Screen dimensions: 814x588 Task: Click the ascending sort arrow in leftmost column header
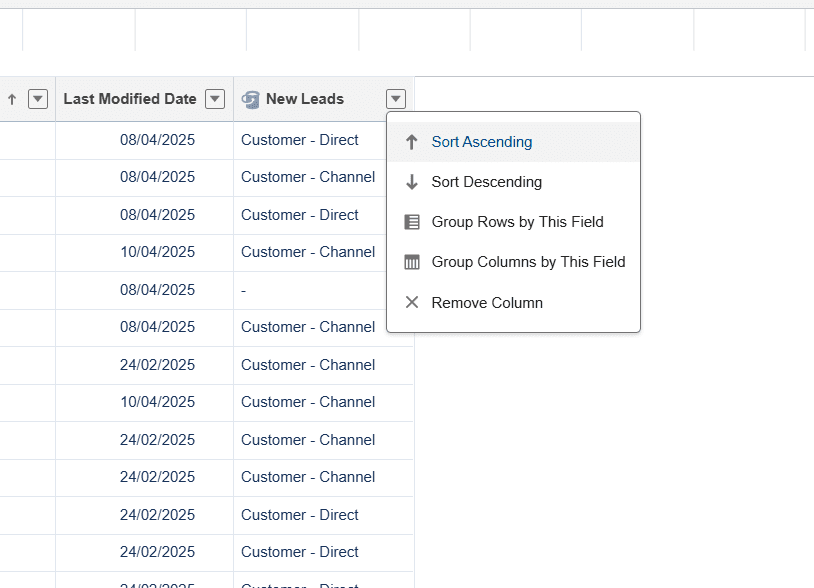coord(12,99)
